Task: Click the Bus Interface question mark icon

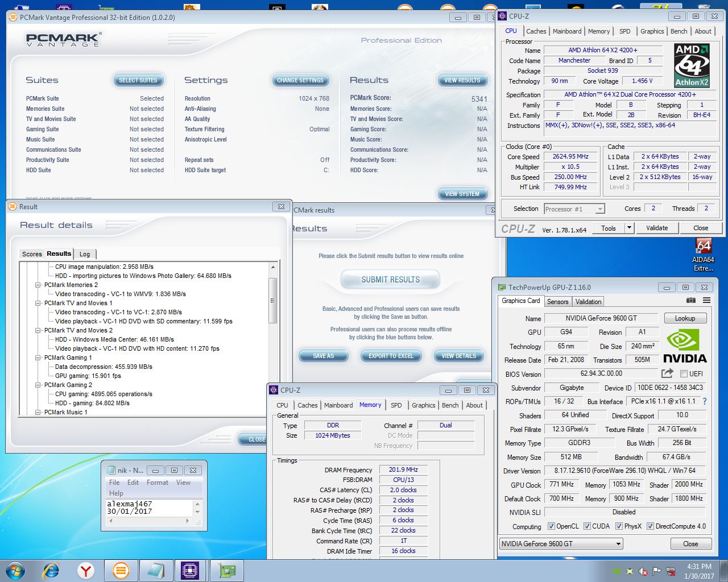Action: pos(705,401)
